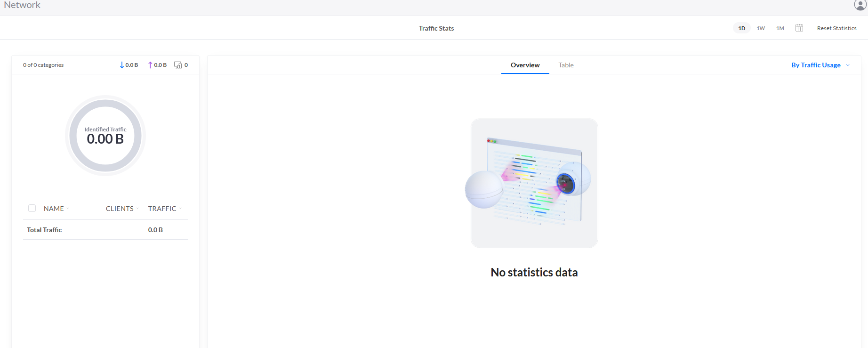Select the 1D time range
Image resolution: width=868 pixels, height=348 pixels.
[x=742, y=28]
